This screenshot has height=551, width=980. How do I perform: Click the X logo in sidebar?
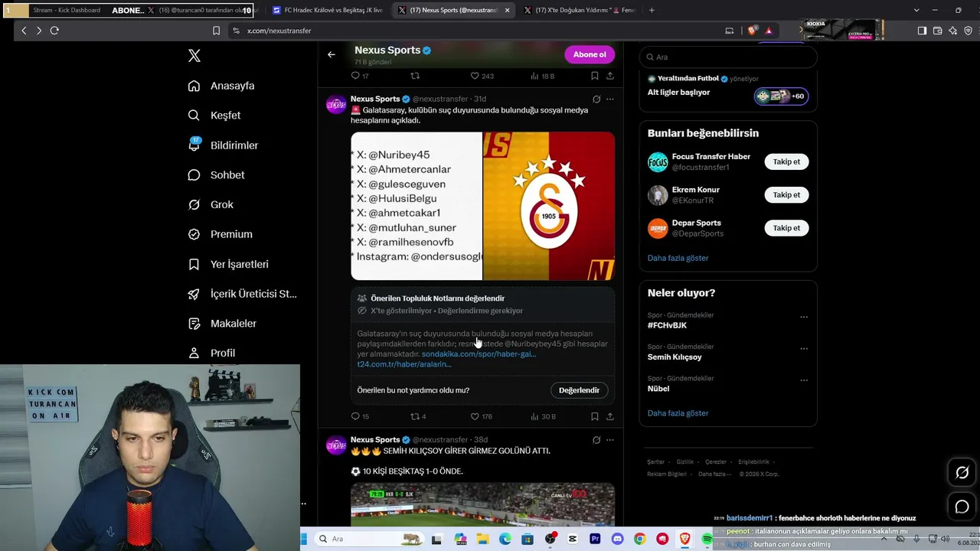[194, 56]
